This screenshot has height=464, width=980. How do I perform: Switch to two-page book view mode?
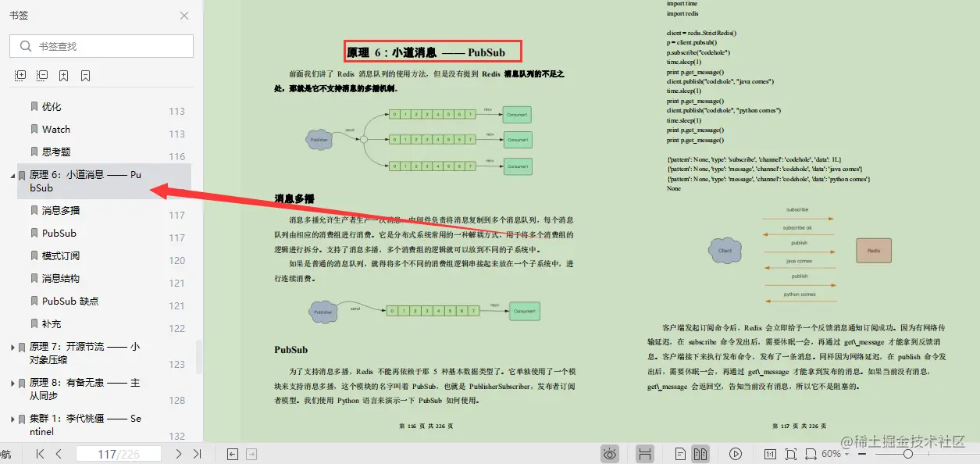[700, 453]
